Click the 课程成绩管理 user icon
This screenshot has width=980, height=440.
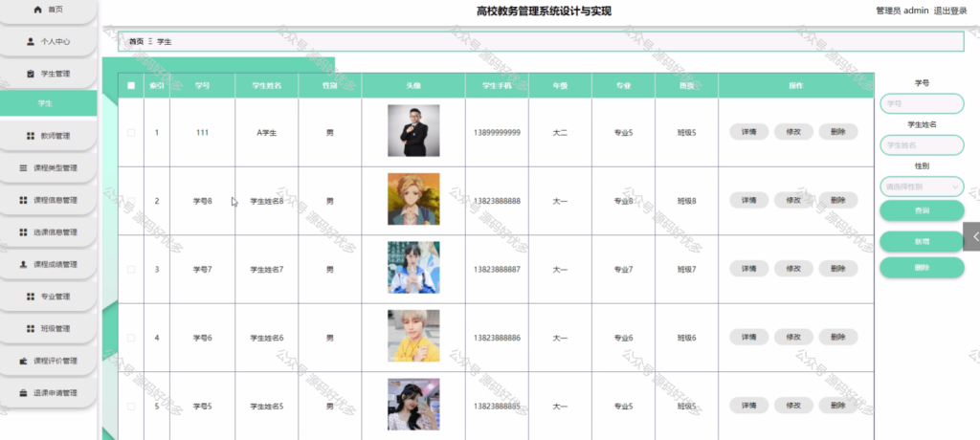[x=23, y=264]
